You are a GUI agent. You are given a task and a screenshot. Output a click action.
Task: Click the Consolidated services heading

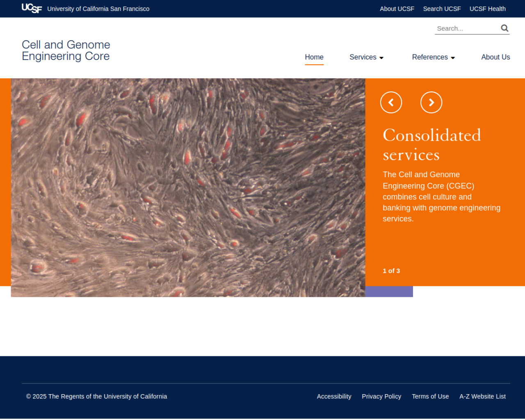[431, 145]
